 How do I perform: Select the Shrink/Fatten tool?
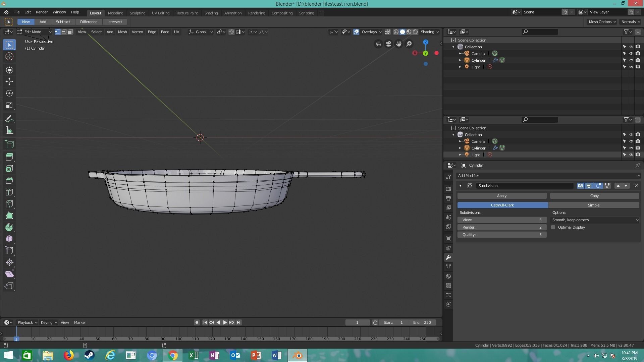9,262
